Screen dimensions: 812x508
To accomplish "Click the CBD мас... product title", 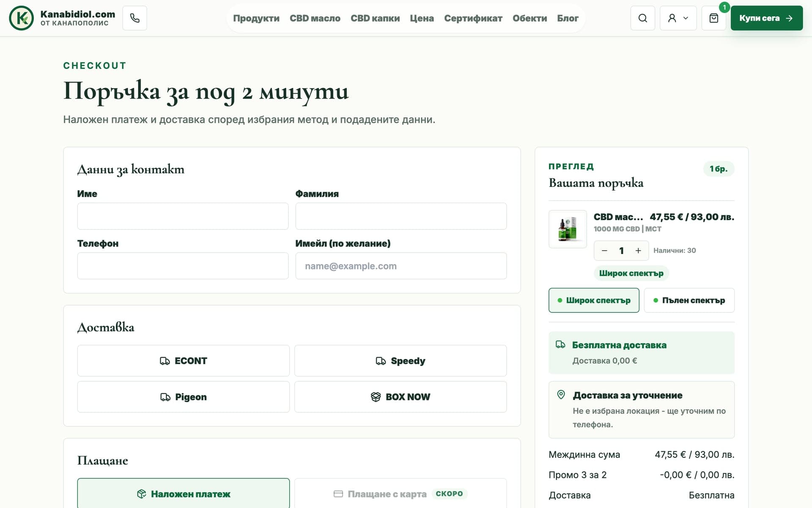I will [618, 217].
